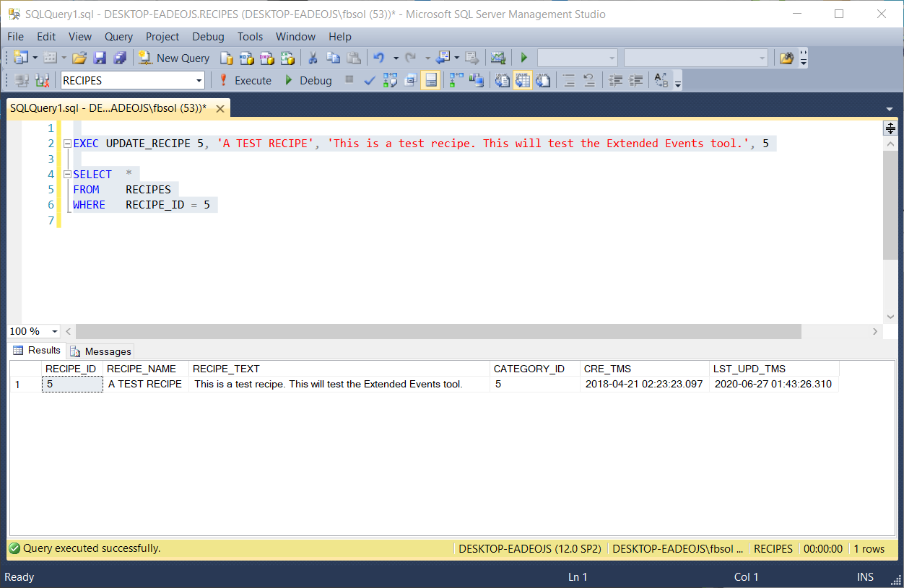Display the Estimated Execution Plan

390,80
